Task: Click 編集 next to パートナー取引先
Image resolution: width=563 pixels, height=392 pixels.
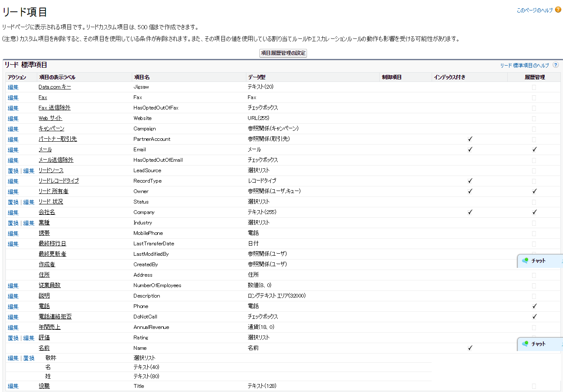Action: pos(13,140)
